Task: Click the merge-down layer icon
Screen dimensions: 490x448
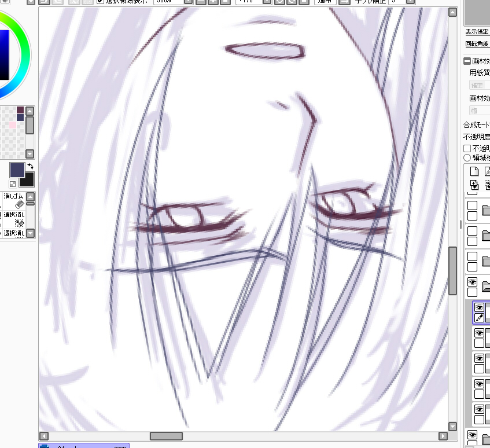Action: coord(474,185)
